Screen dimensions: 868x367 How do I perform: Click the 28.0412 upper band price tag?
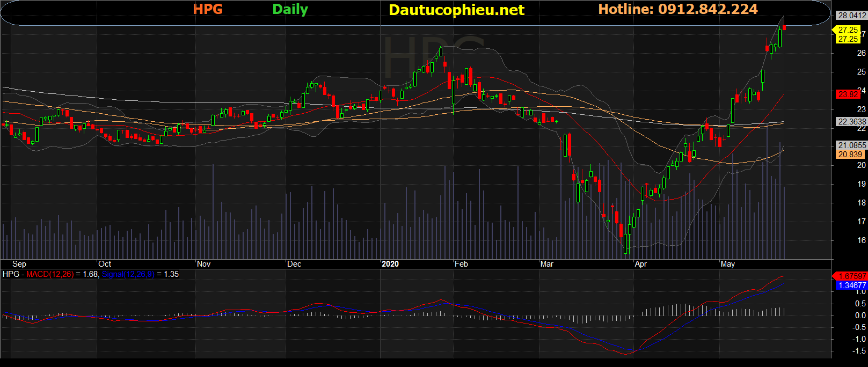(851, 16)
